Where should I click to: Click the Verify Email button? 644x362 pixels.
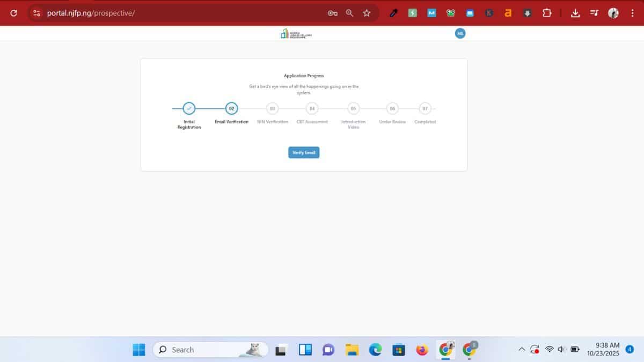click(304, 153)
